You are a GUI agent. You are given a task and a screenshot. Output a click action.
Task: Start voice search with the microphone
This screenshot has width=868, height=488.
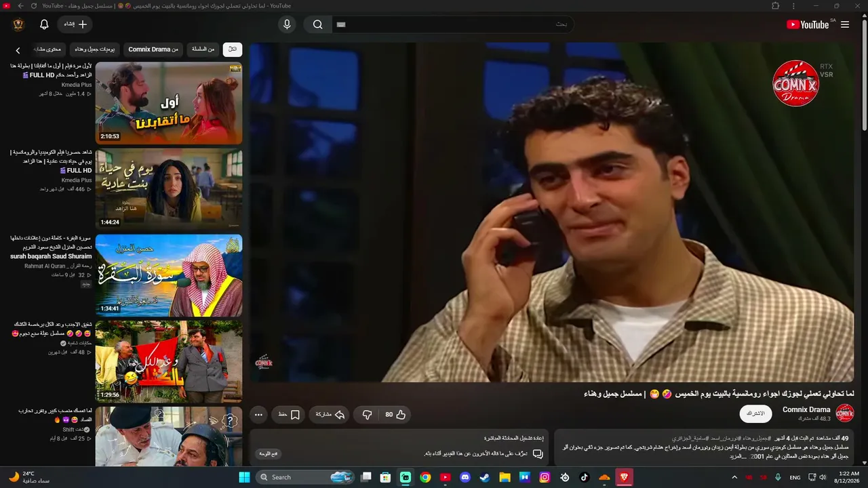point(287,24)
